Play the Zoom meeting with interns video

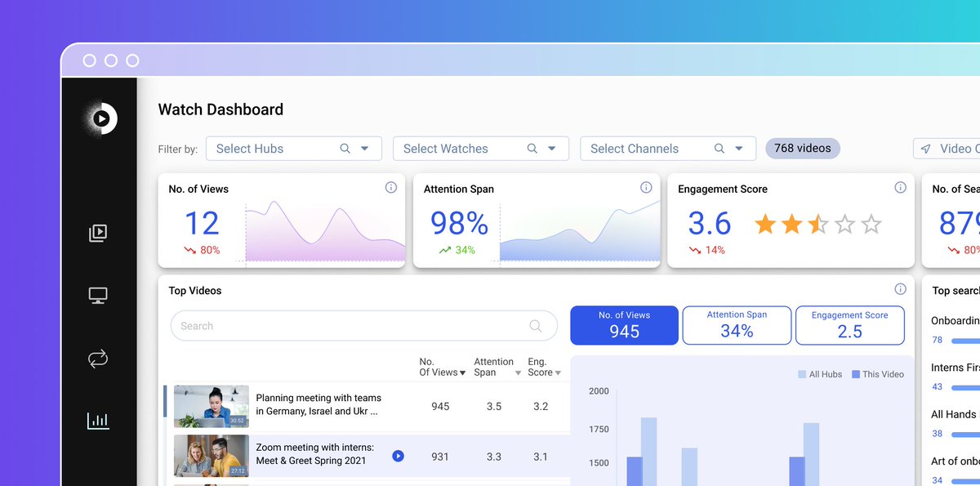click(x=398, y=456)
